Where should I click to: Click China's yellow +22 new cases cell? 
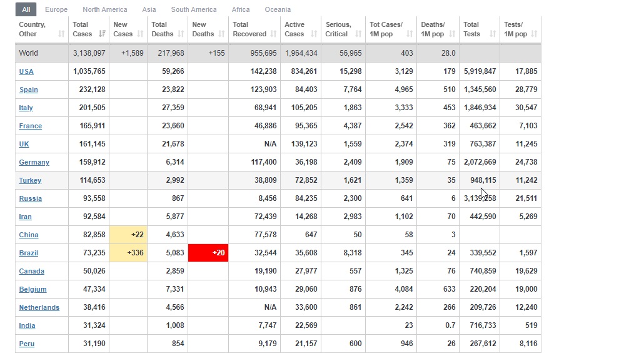[128, 235]
